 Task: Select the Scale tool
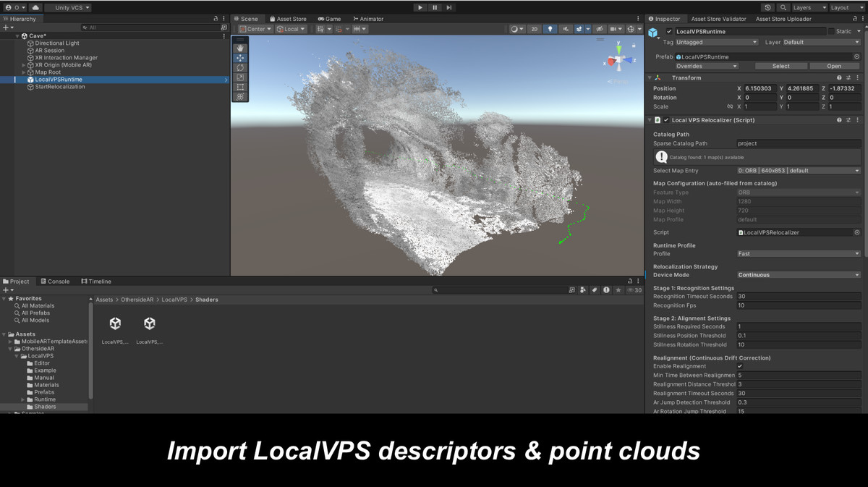click(x=240, y=76)
